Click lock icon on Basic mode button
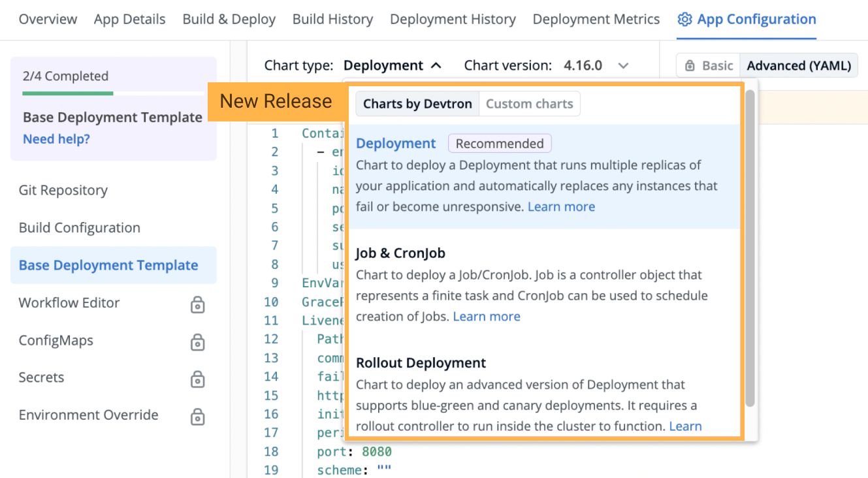 click(690, 66)
